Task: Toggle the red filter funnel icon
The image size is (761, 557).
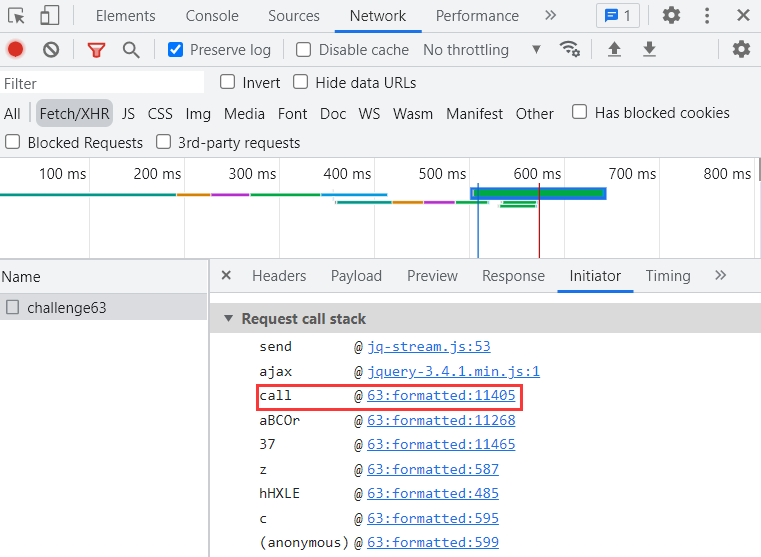Action: [96, 50]
